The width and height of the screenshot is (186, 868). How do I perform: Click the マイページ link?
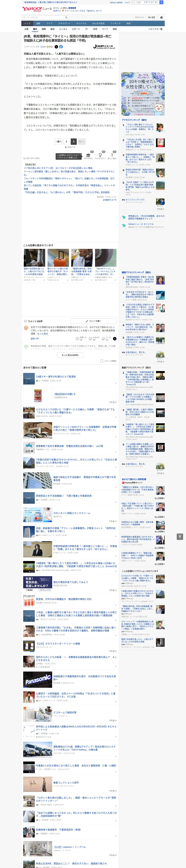pos(139,18)
